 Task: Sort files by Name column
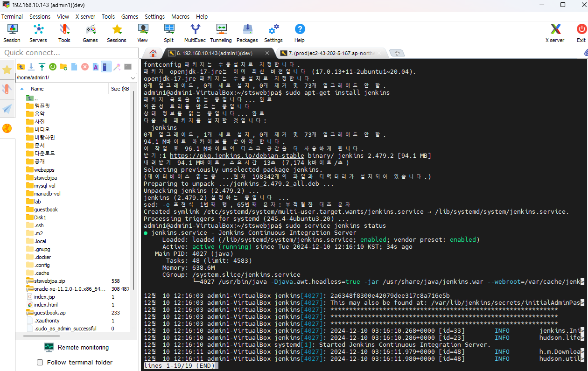click(37, 89)
